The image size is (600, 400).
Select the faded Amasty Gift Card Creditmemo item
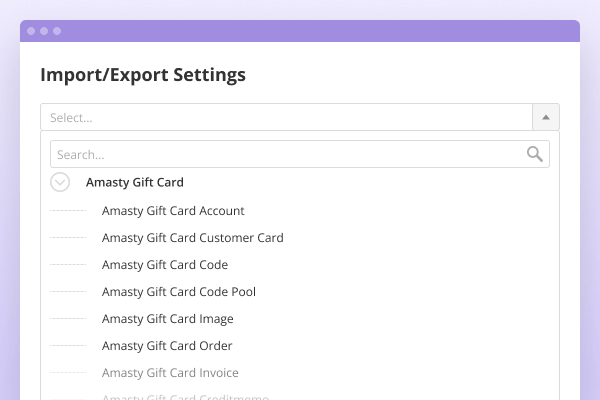click(x=185, y=397)
